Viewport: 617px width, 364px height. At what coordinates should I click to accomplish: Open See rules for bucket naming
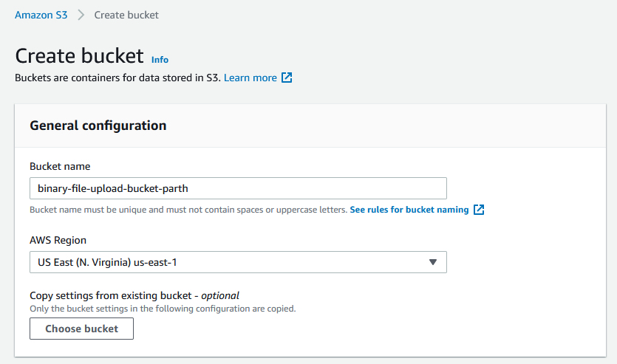point(409,210)
